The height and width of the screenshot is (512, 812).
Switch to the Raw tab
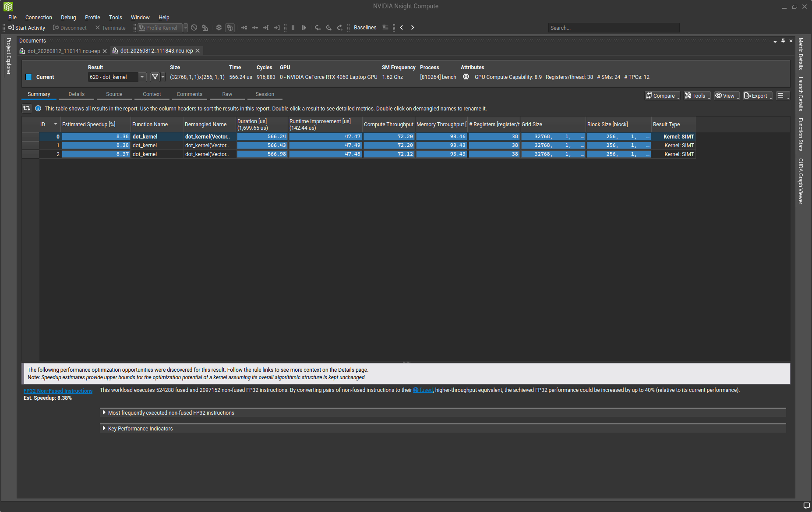pyautogui.click(x=227, y=94)
